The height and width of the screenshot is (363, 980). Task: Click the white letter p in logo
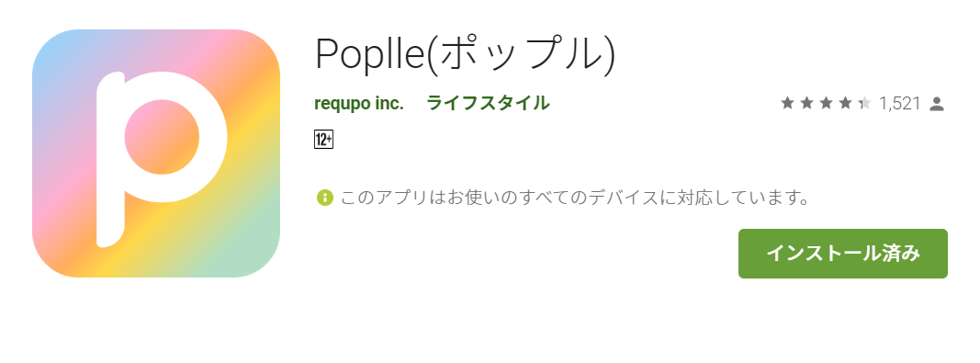162,159
